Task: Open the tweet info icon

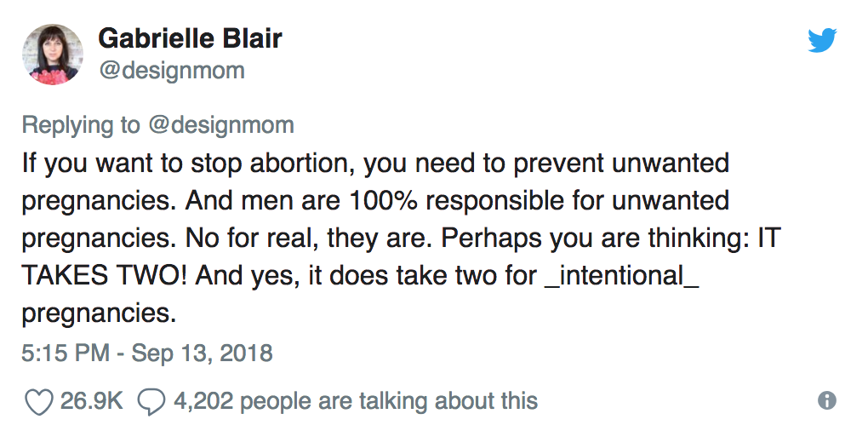Action: click(x=826, y=400)
